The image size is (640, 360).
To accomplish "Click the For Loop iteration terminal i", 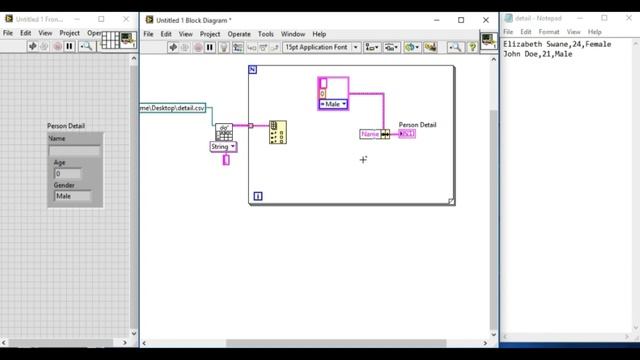I will 258,196.
